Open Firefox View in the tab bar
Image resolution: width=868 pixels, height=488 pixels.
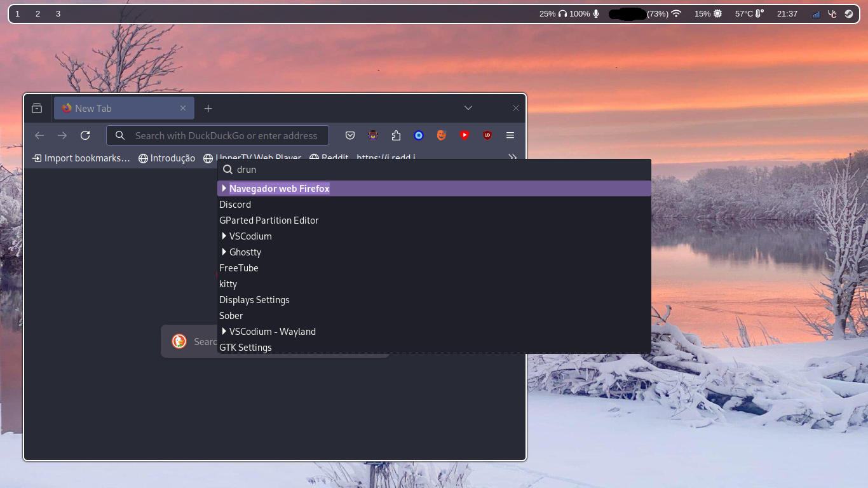(37, 109)
